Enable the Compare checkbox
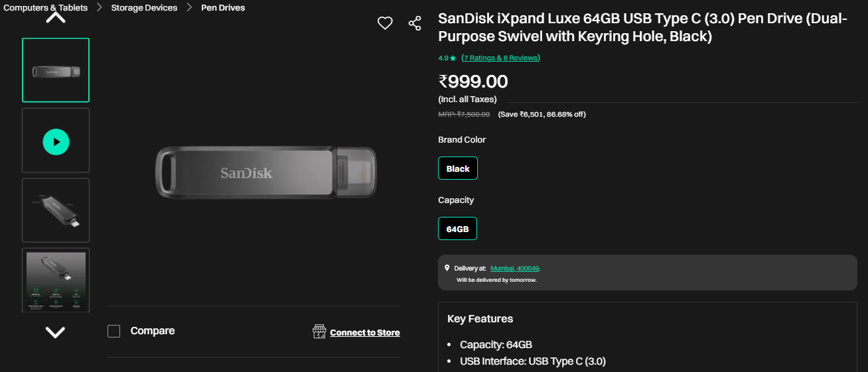The width and height of the screenshot is (868, 372). point(114,331)
